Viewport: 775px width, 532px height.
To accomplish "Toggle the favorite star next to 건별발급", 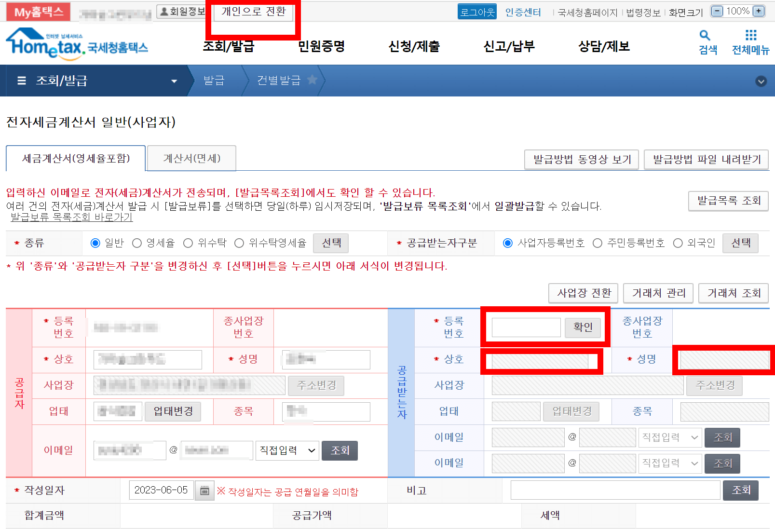I will click(312, 80).
